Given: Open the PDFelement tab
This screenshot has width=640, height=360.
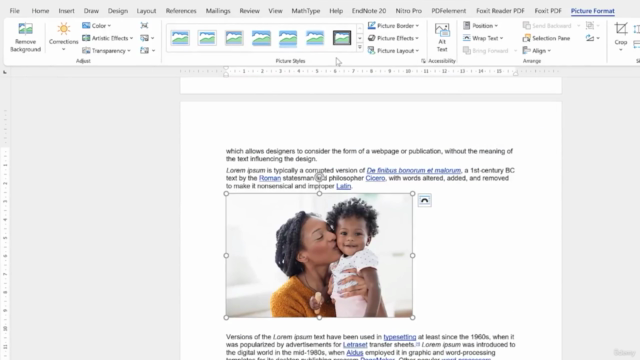Looking at the screenshot, I should click(449, 11).
